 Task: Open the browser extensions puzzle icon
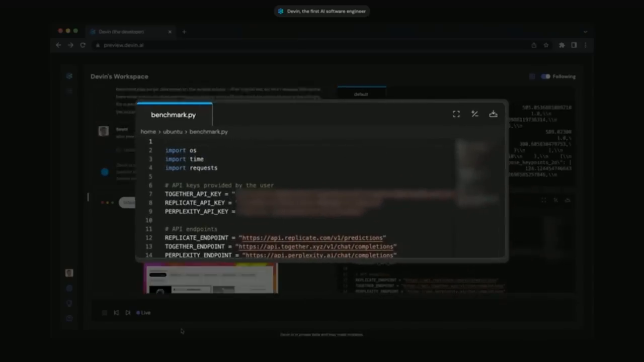561,45
